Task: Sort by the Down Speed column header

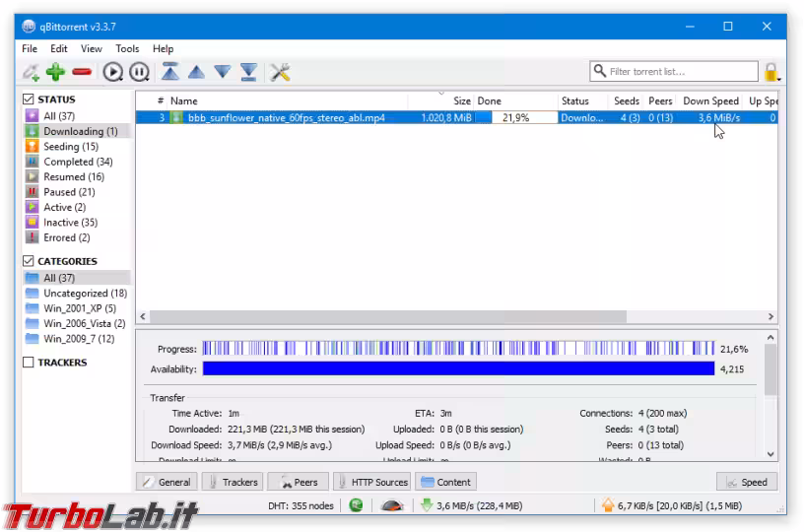Action: click(710, 100)
